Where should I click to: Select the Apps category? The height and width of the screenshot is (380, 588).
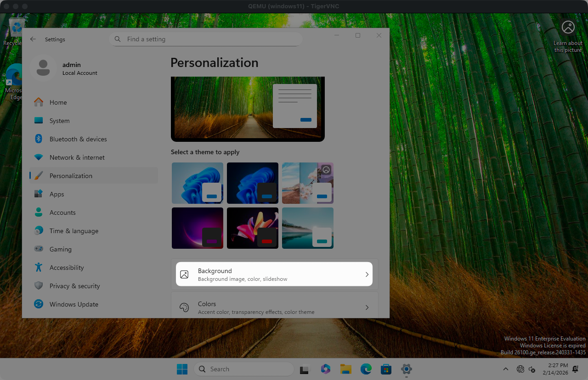(57, 194)
